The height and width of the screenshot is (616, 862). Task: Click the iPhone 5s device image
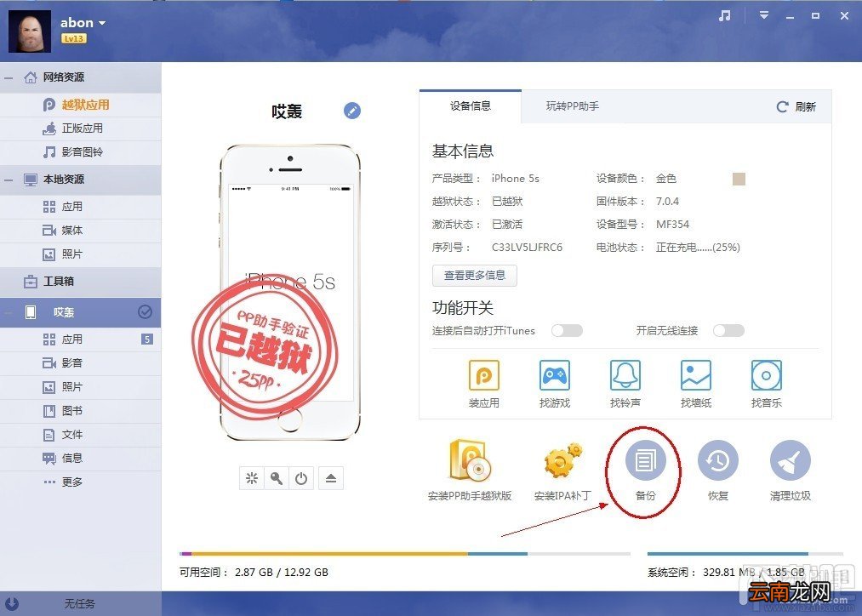tap(289, 293)
